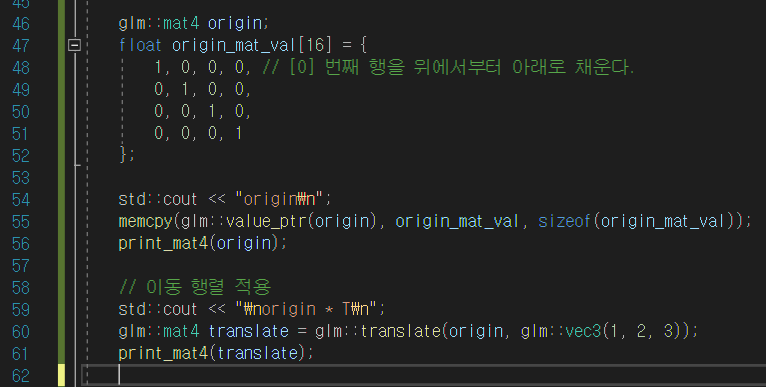Click line number 47 in the gutter
The image size is (766, 387).
point(21,45)
